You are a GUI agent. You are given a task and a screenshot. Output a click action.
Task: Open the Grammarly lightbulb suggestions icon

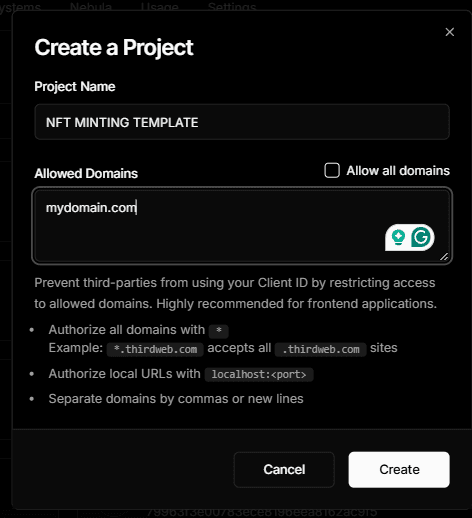pos(398,237)
